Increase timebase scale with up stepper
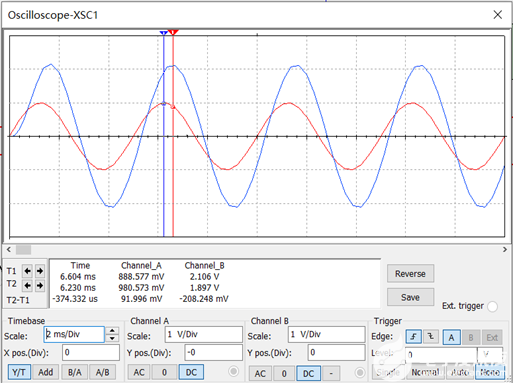Screen dimensions: 513x383 tap(112, 331)
